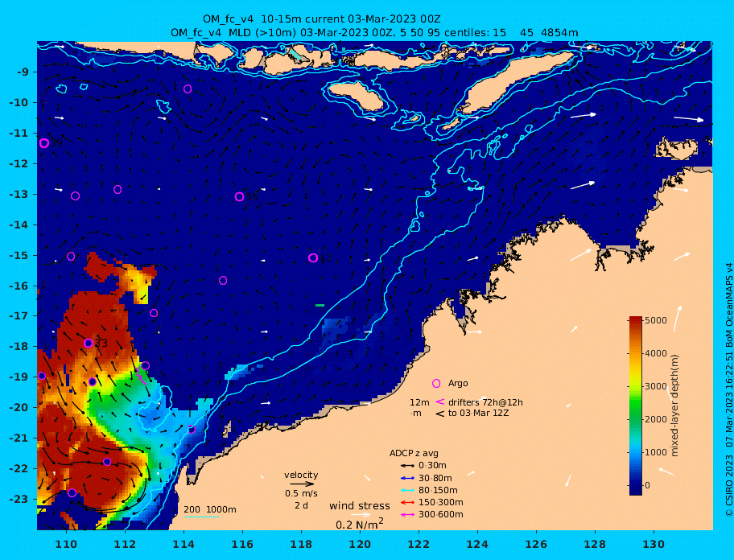Image resolution: width=734 pixels, height=560 pixels.
Task: Click the '200 1000m' contour legend text
Action: pos(210,509)
